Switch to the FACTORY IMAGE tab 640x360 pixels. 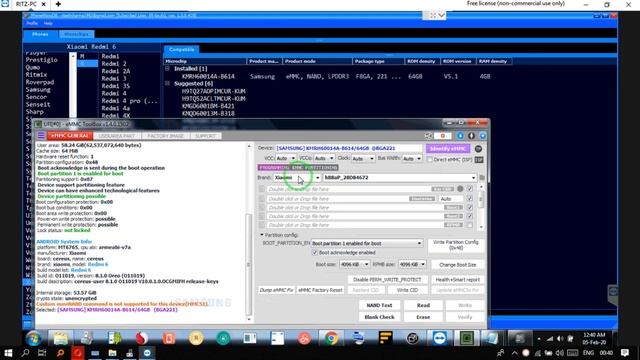[x=165, y=136]
